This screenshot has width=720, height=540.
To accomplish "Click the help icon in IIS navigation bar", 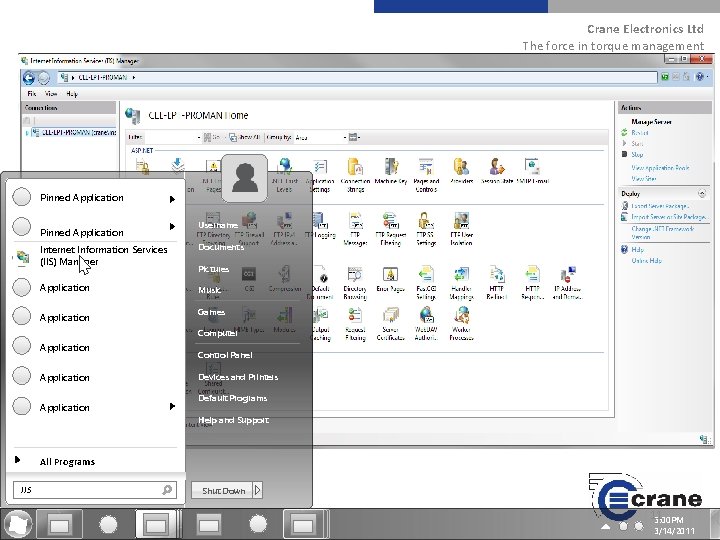I will tap(700, 77).
